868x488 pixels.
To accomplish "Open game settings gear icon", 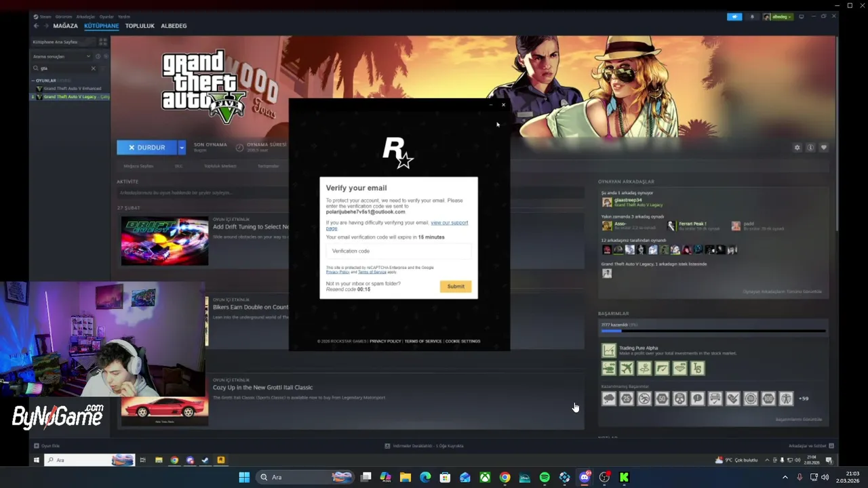I will click(797, 147).
